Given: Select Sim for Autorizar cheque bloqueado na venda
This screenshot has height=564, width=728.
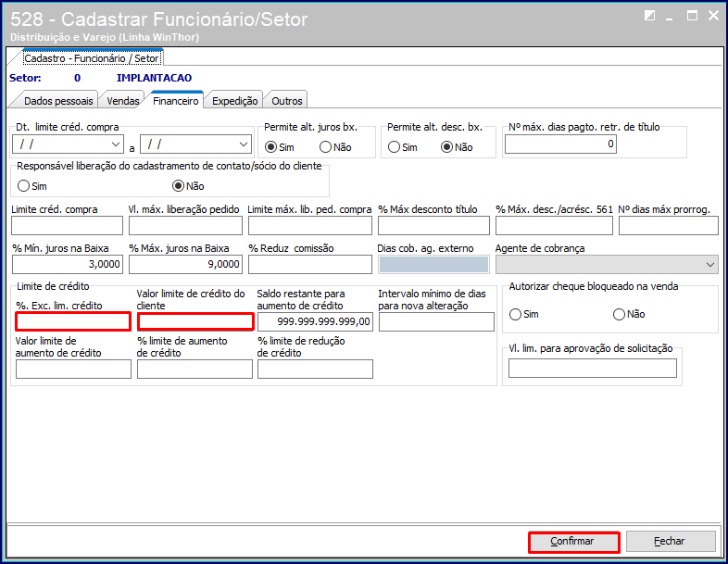Looking at the screenshot, I should click(x=515, y=314).
